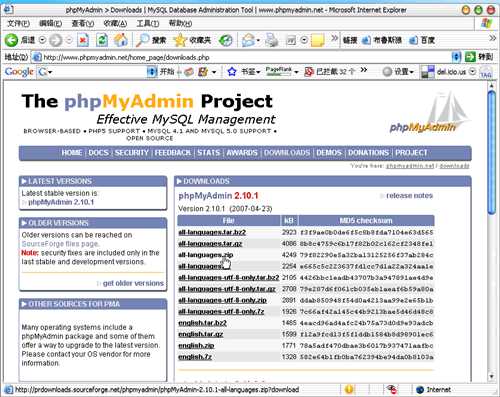Image resolution: width=500 pixels, height=397 pixels.
Task: Open the Mail button dropdown arrow
Action: pos(258,41)
